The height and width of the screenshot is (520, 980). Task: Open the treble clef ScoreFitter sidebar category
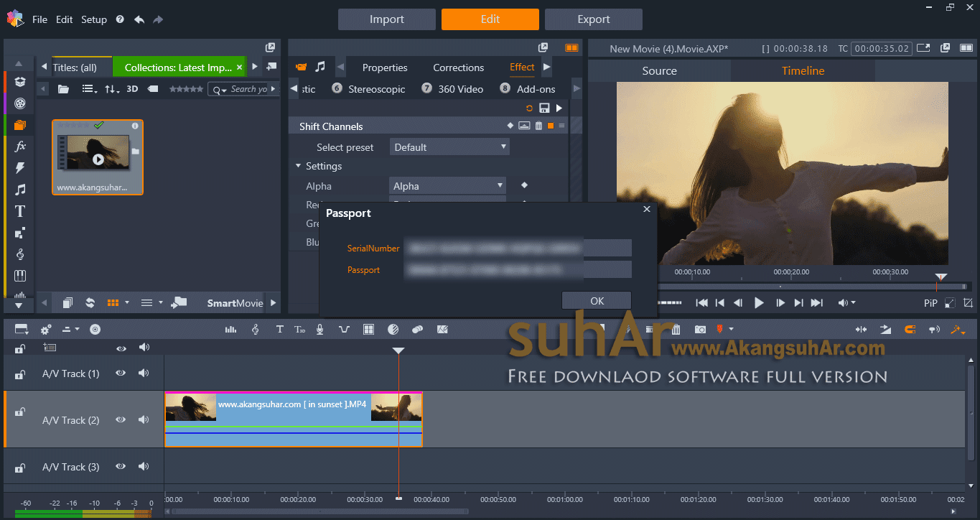[20, 254]
